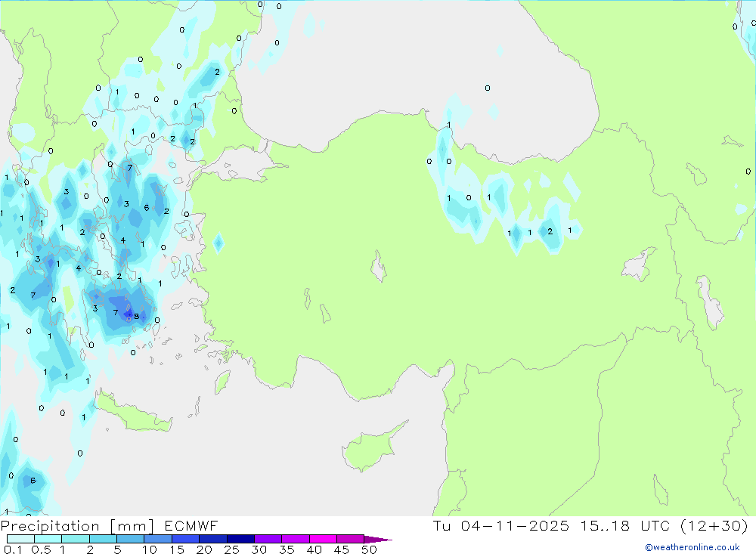Viewport: 756px width, 554px height.
Task: Pick the 40–45 mm magenta legend swatch
Action: (323, 539)
